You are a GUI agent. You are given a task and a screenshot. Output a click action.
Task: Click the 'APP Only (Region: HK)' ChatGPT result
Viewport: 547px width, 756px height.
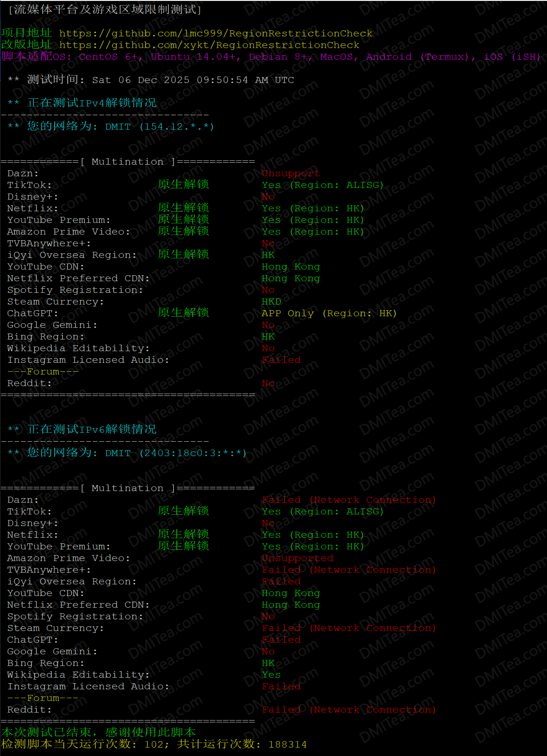click(x=329, y=313)
